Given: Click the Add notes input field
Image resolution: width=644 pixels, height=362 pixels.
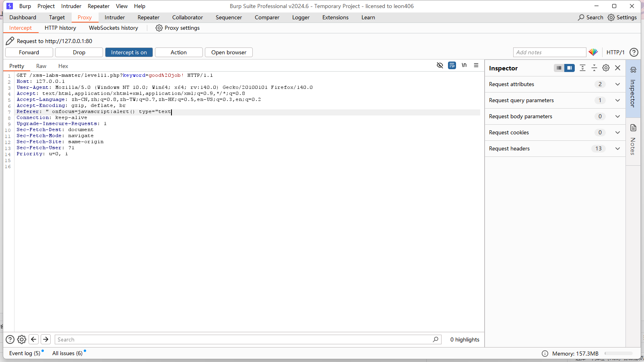Looking at the screenshot, I should pyautogui.click(x=549, y=52).
